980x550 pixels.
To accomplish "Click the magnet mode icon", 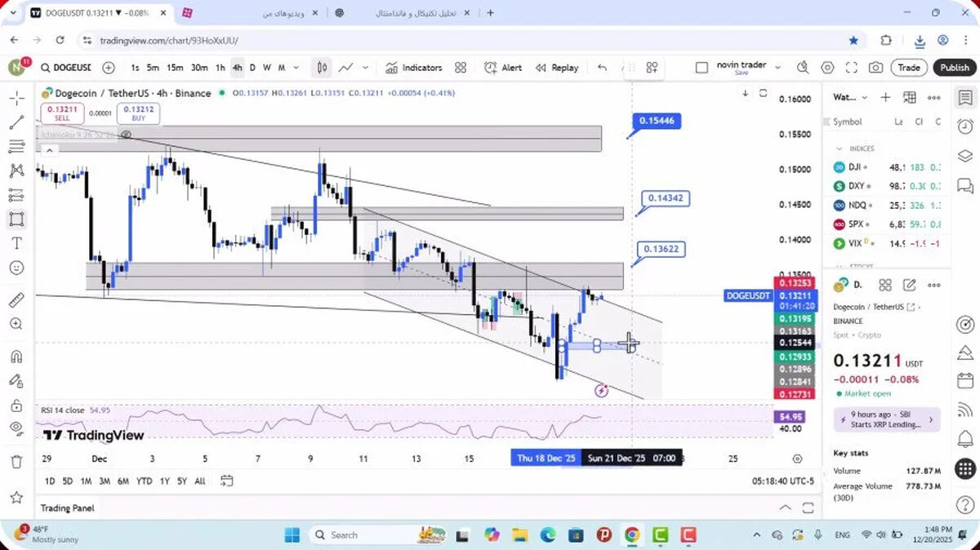I will click(x=16, y=356).
